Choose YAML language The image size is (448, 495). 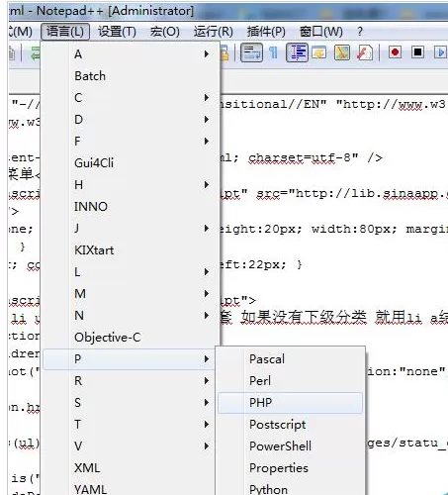coord(130,488)
